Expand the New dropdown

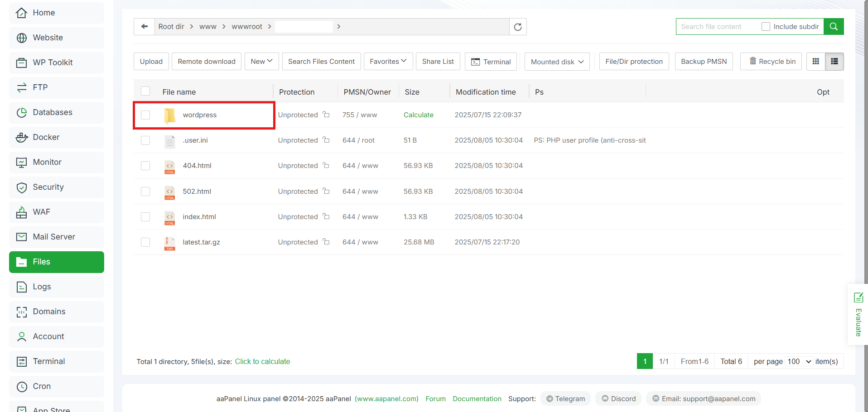pyautogui.click(x=261, y=62)
